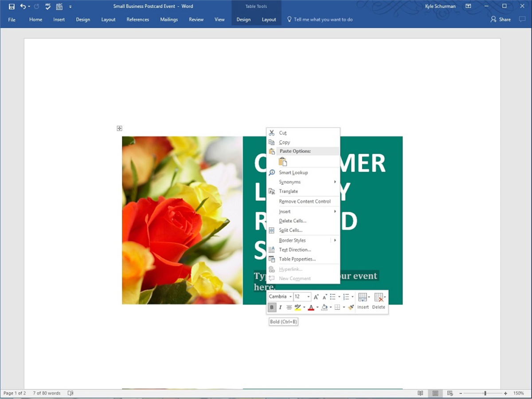Toggle Italic formatting on the mini toolbar
The width and height of the screenshot is (532, 399).
(280, 307)
